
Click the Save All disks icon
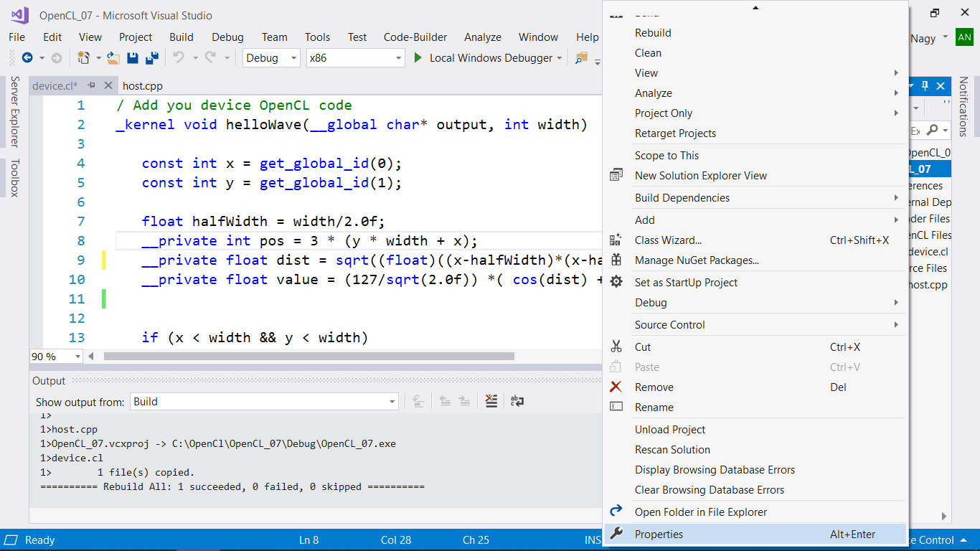(x=152, y=58)
